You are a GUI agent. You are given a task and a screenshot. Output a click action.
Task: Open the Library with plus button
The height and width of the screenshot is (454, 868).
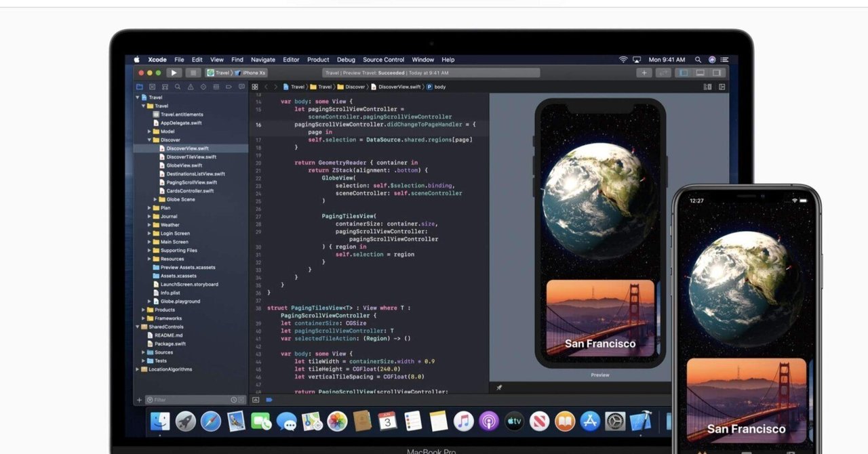pos(644,73)
